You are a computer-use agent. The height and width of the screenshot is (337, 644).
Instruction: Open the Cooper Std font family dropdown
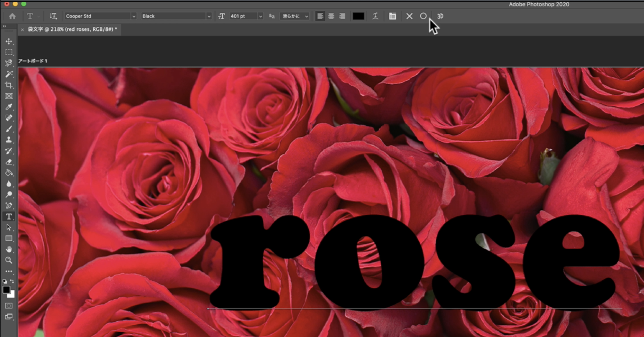pos(134,16)
